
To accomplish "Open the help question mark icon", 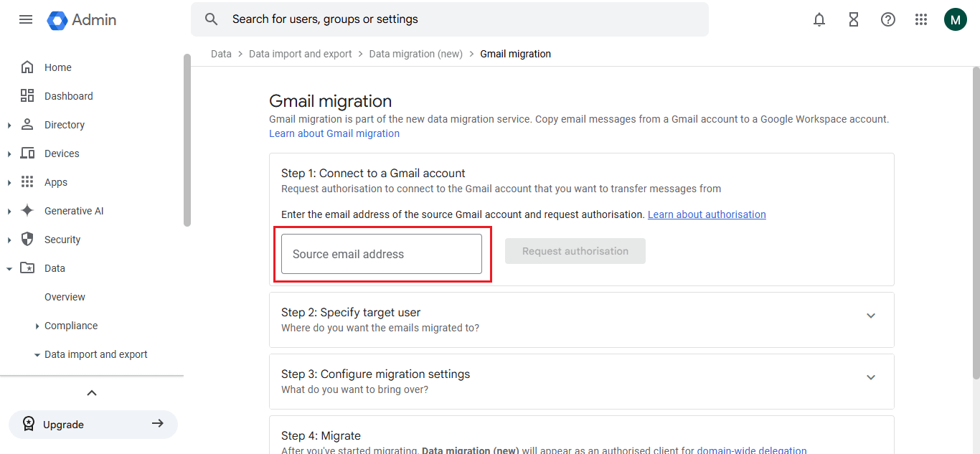I will (888, 20).
